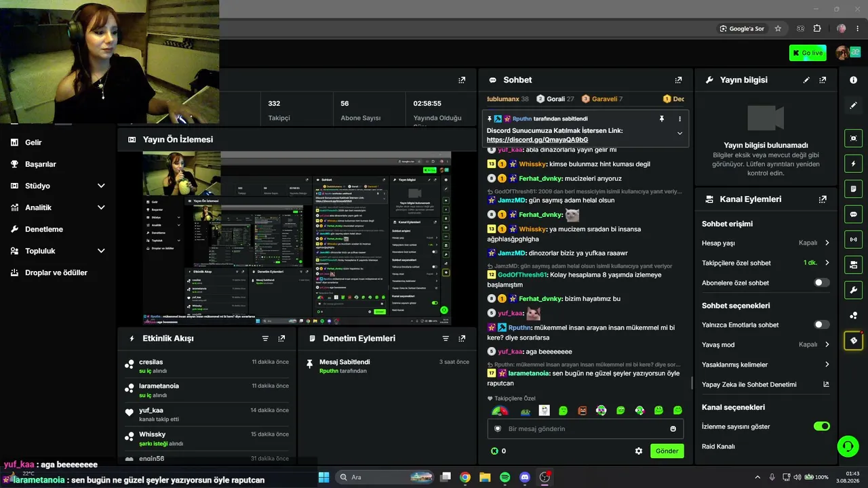Toggle Yalnızca Emotlarla sohbet switch
This screenshot has width=868, height=488.
click(821, 325)
